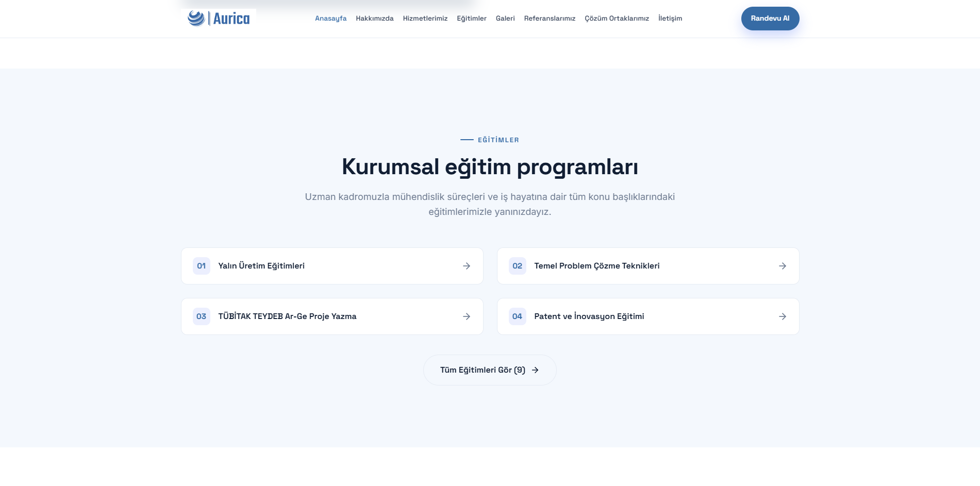Click the 01 number badge
Viewport: 980px width, 486px height.
(x=201, y=266)
